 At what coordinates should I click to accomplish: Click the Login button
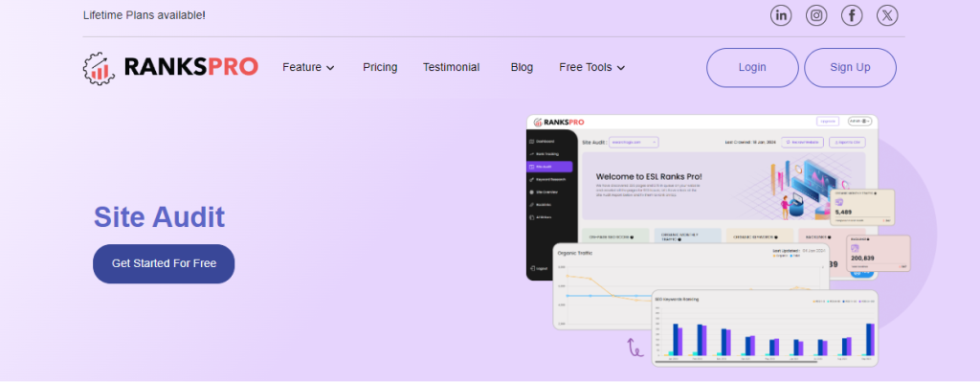(x=752, y=68)
